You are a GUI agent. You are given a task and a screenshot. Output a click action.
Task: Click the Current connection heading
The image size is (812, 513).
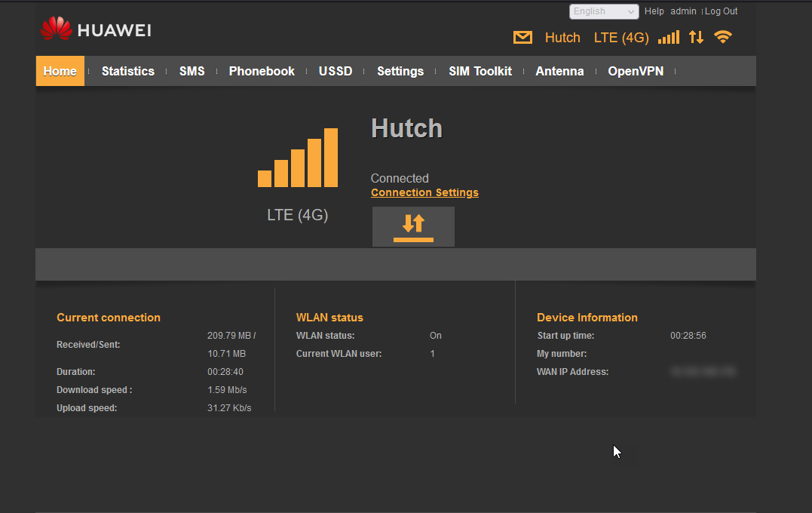109,317
